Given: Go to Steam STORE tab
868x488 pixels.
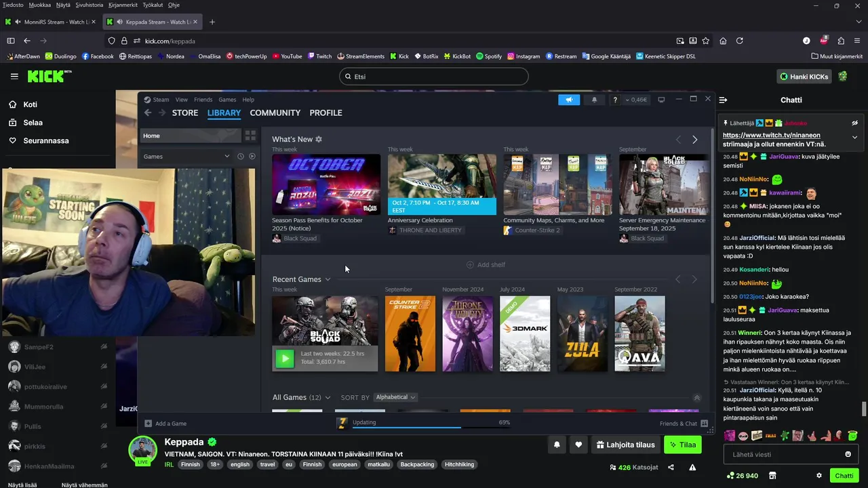Looking at the screenshot, I should [x=185, y=113].
